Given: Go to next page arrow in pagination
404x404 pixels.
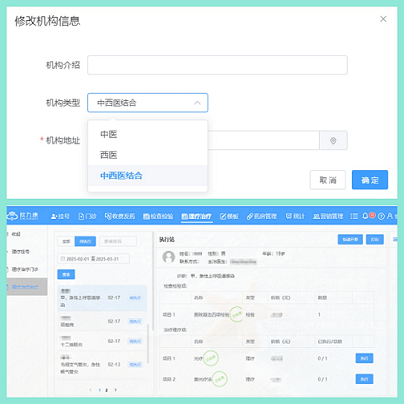Looking at the screenshot, I should [115, 390].
